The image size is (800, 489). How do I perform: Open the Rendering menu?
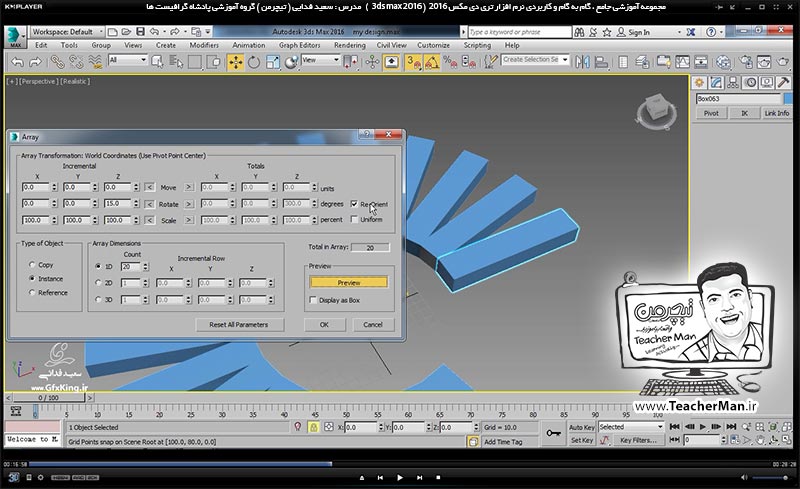(x=349, y=45)
